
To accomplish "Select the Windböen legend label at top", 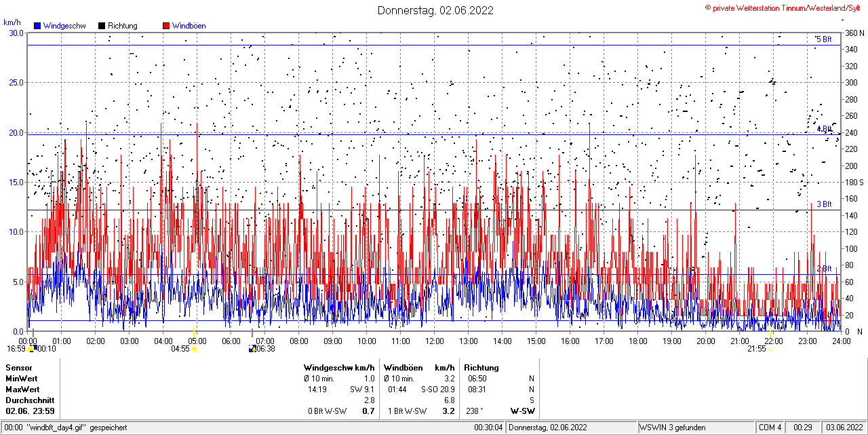I will (189, 26).
